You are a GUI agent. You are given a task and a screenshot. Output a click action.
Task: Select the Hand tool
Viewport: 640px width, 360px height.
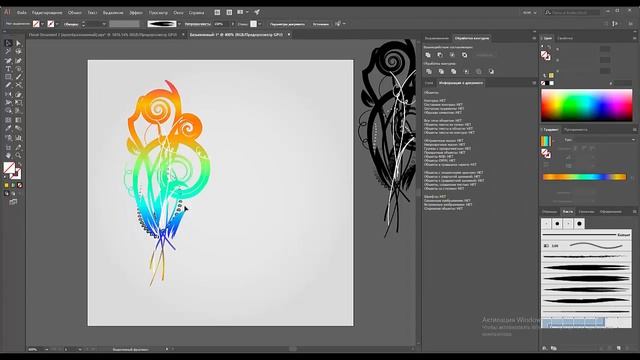(8, 156)
